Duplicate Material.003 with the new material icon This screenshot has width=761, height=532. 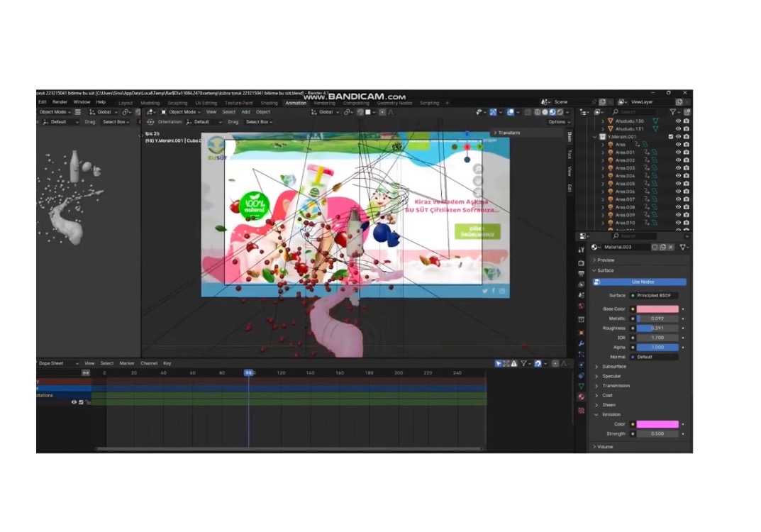(x=662, y=247)
